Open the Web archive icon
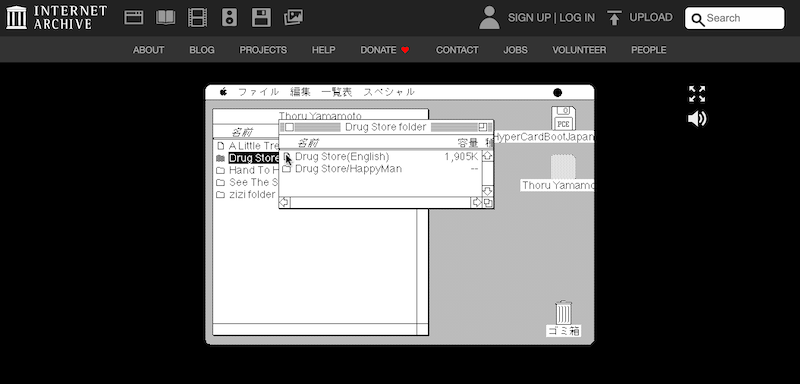Image resolution: width=800 pixels, height=384 pixels. point(134,17)
